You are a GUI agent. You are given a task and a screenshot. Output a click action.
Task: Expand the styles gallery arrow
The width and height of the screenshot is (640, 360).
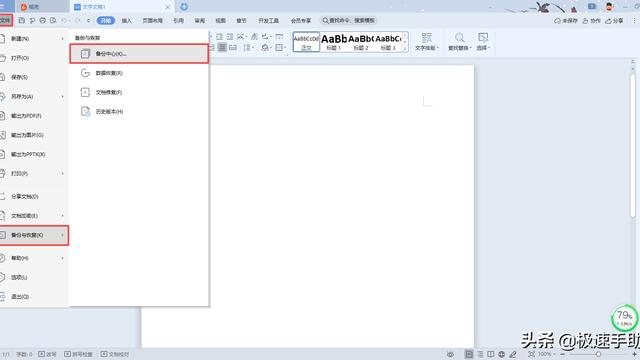click(x=405, y=48)
